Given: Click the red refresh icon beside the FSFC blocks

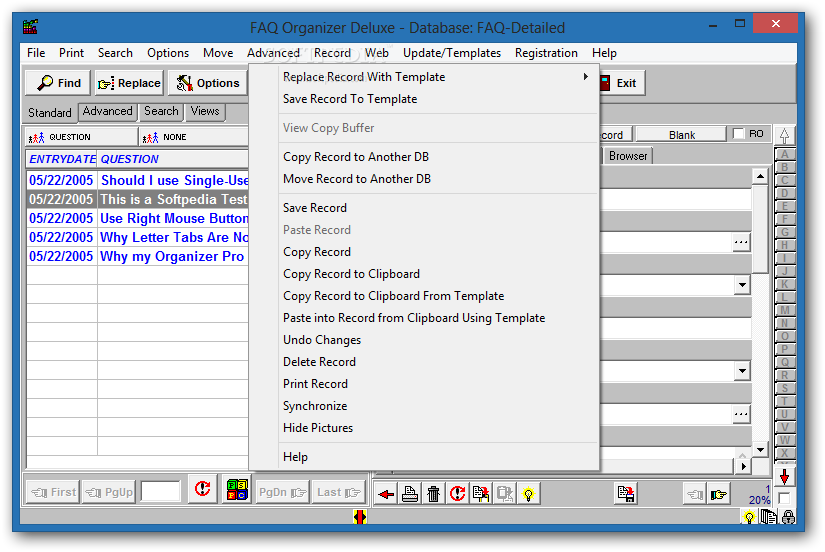Looking at the screenshot, I should tap(203, 490).
